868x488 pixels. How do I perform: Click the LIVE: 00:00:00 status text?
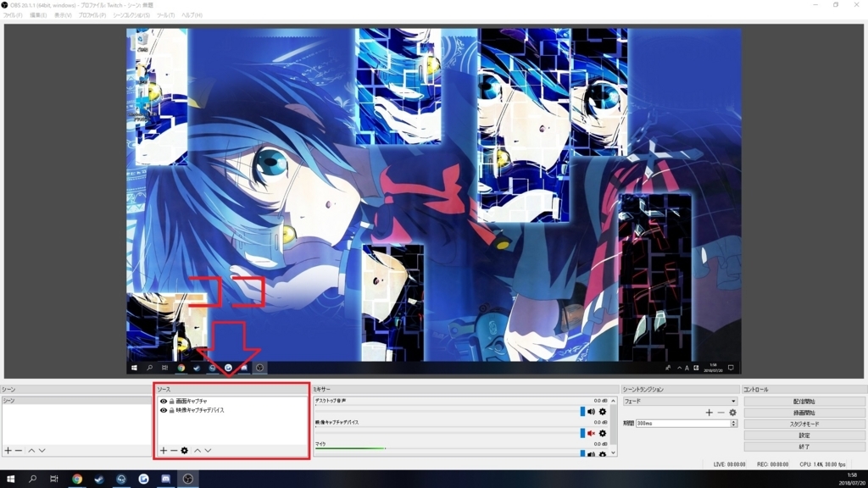pyautogui.click(x=729, y=464)
